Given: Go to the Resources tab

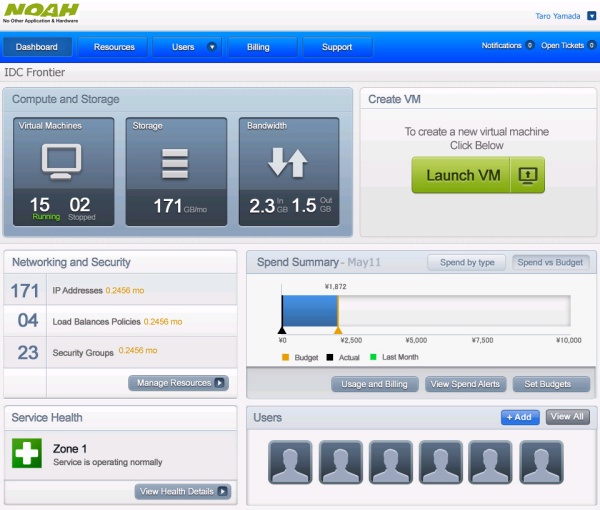Looking at the screenshot, I should click(x=114, y=47).
